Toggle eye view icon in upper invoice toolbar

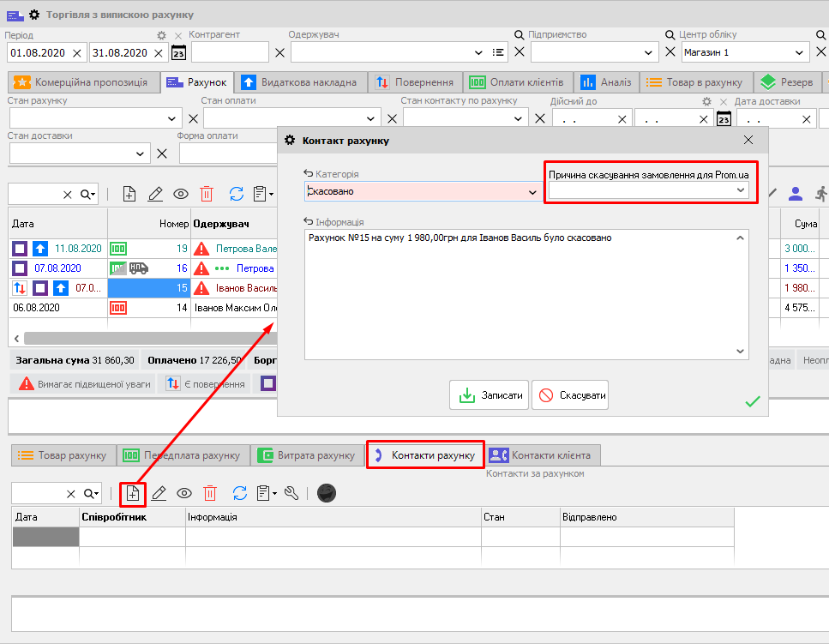(x=182, y=194)
